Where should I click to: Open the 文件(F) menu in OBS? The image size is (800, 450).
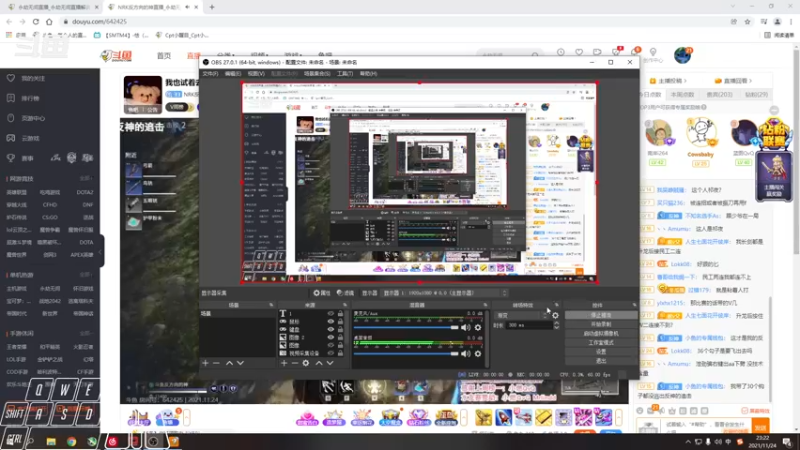pyautogui.click(x=210, y=73)
